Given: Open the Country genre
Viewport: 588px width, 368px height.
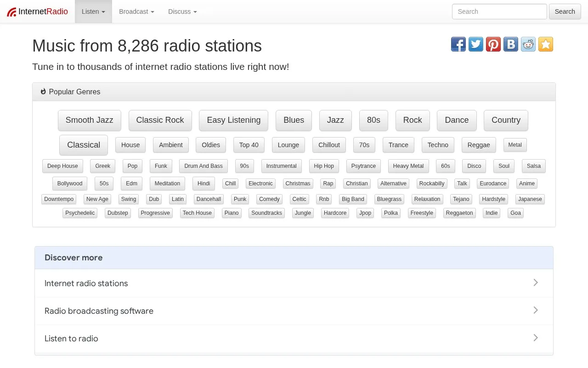Looking at the screenshot, I should click(506, 120).
